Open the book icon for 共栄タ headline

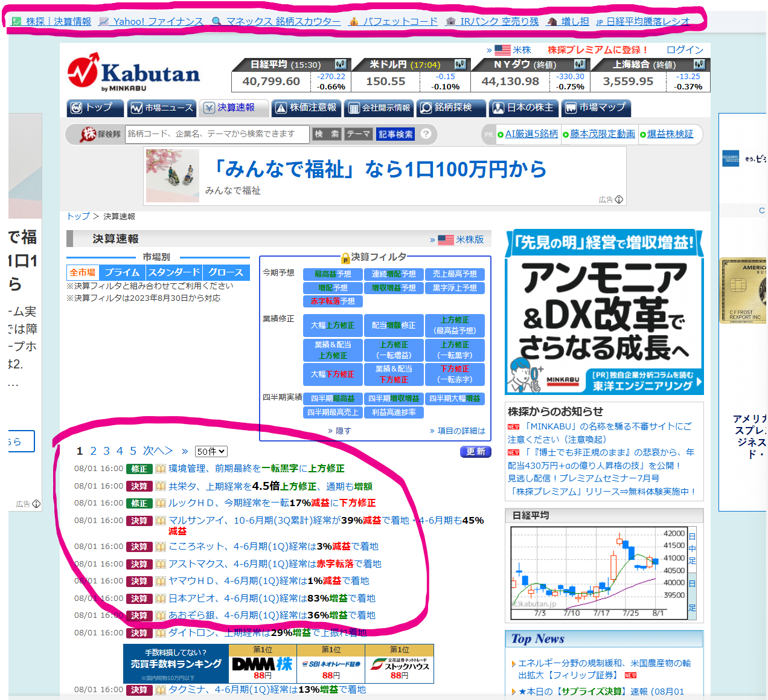(161, 486)
